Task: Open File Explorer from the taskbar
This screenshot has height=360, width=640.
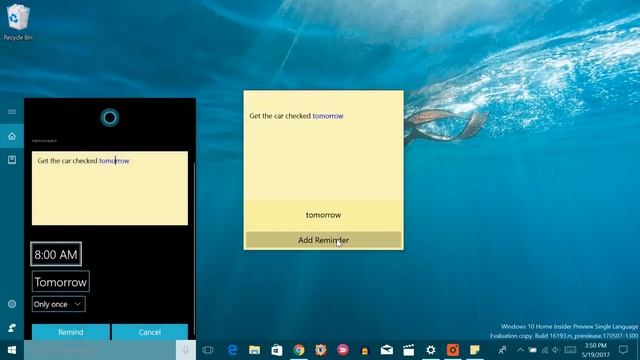Action: [254, 350]
